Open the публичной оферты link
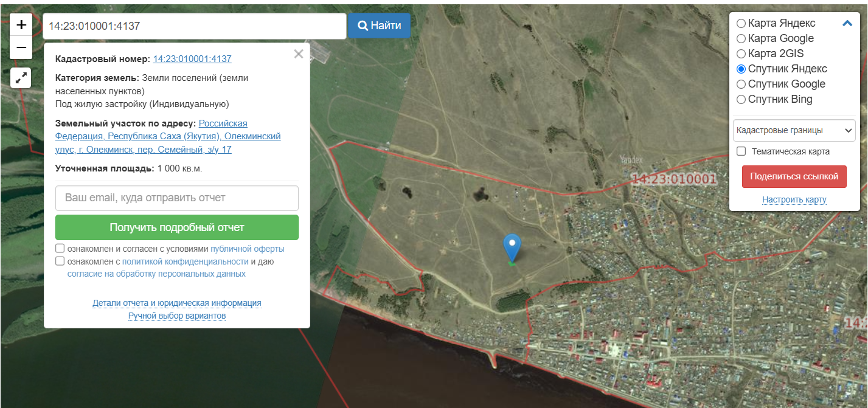868x408 pixels. 248,249
